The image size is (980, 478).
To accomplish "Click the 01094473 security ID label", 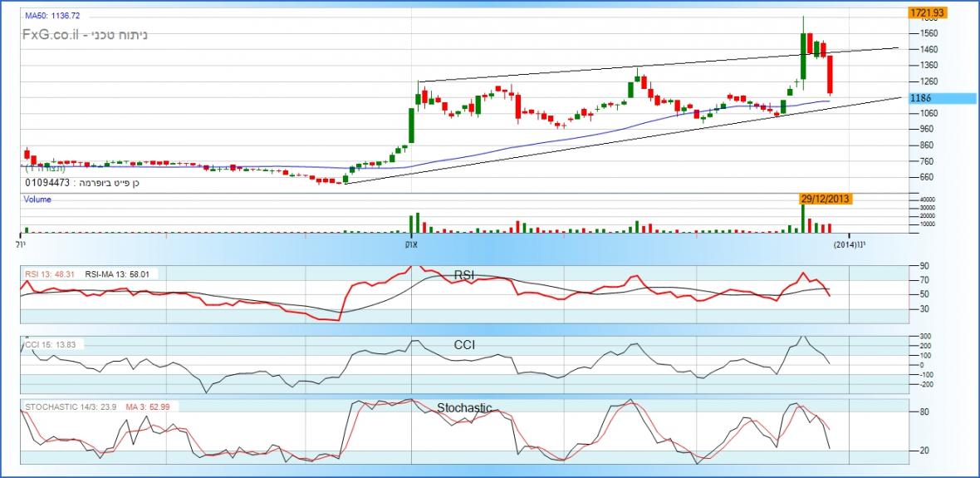I will [x=48, y=182].
